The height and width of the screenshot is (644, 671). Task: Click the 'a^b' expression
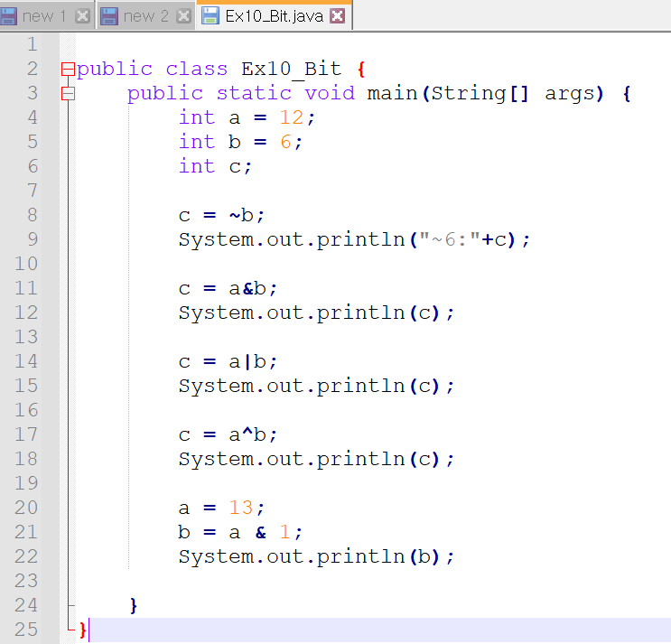247,434
